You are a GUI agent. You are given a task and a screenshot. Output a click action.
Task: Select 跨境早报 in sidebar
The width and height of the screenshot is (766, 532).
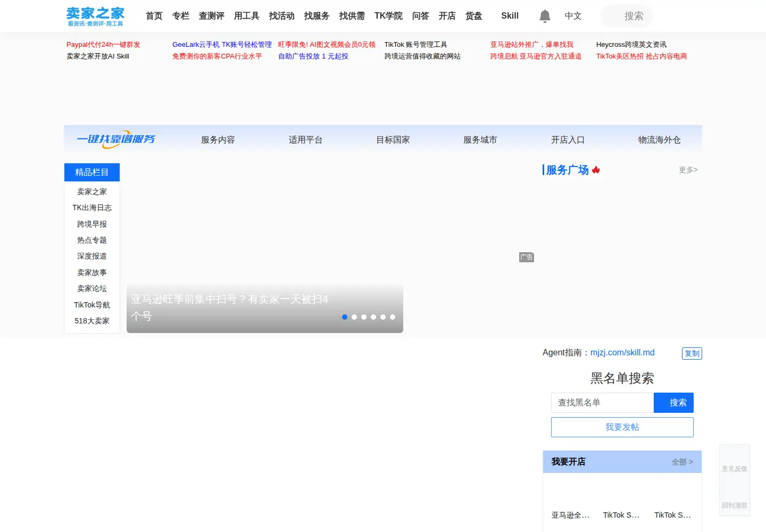92,225
